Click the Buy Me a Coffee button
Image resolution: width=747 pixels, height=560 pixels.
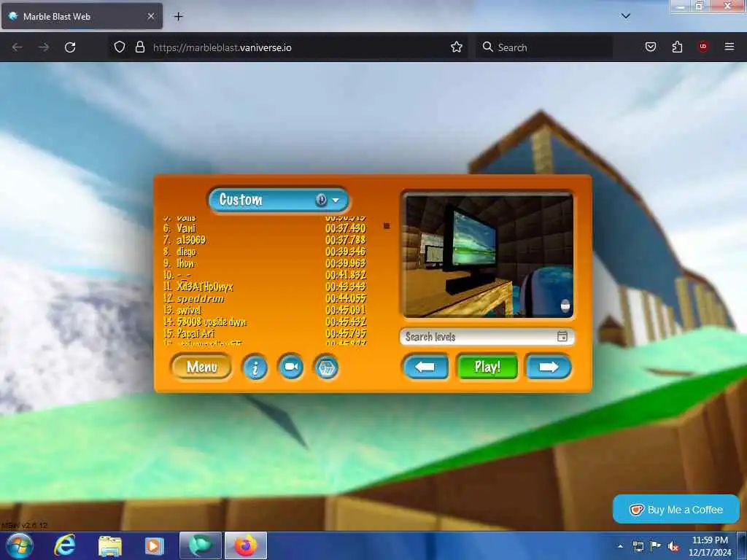676,510
